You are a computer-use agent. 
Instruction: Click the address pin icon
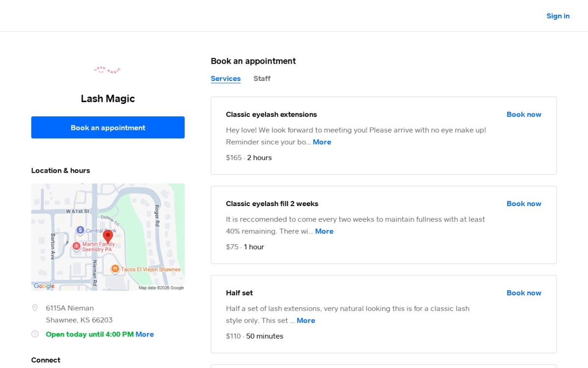pos(35,308)
